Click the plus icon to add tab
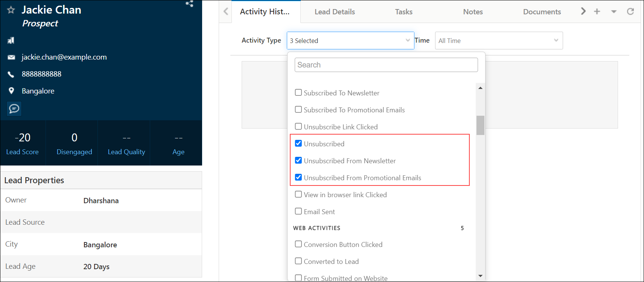Screen dimensions: 644x282 597,12
